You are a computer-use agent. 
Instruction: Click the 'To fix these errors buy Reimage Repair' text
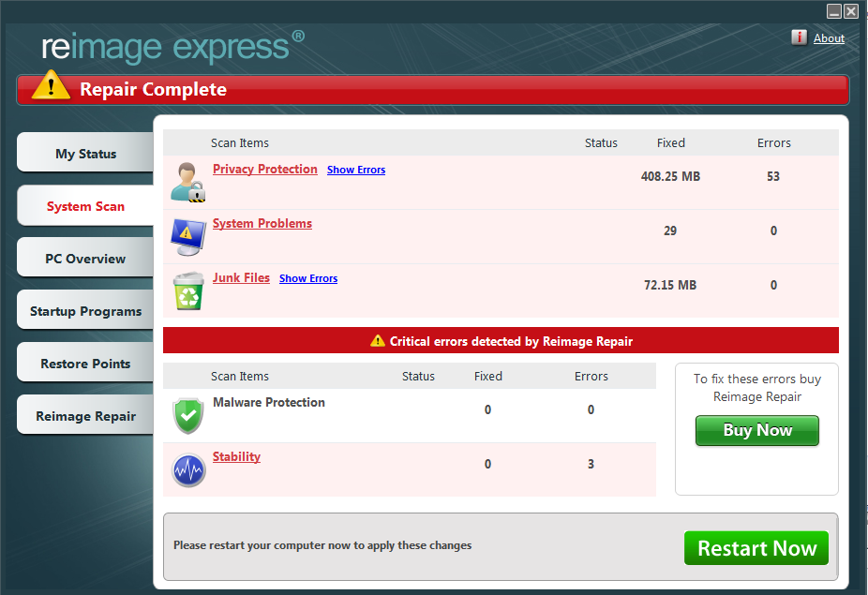click(757, 388)
